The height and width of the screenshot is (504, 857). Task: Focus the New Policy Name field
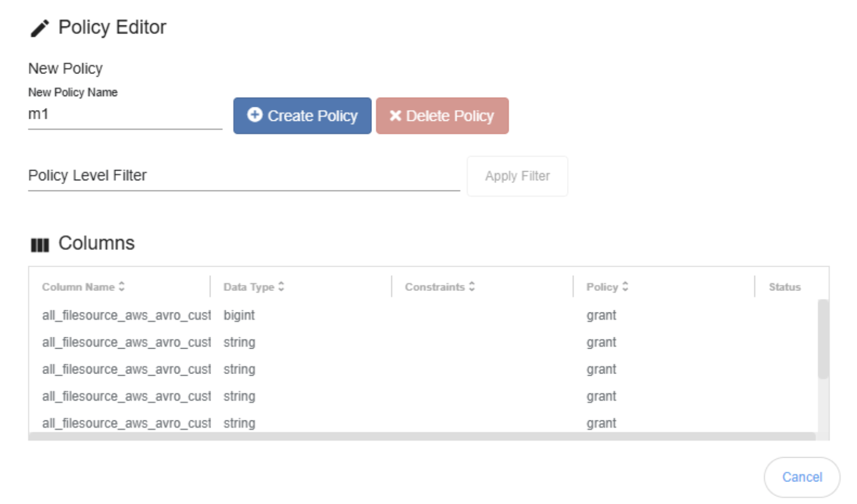click(x=124, y=115)
